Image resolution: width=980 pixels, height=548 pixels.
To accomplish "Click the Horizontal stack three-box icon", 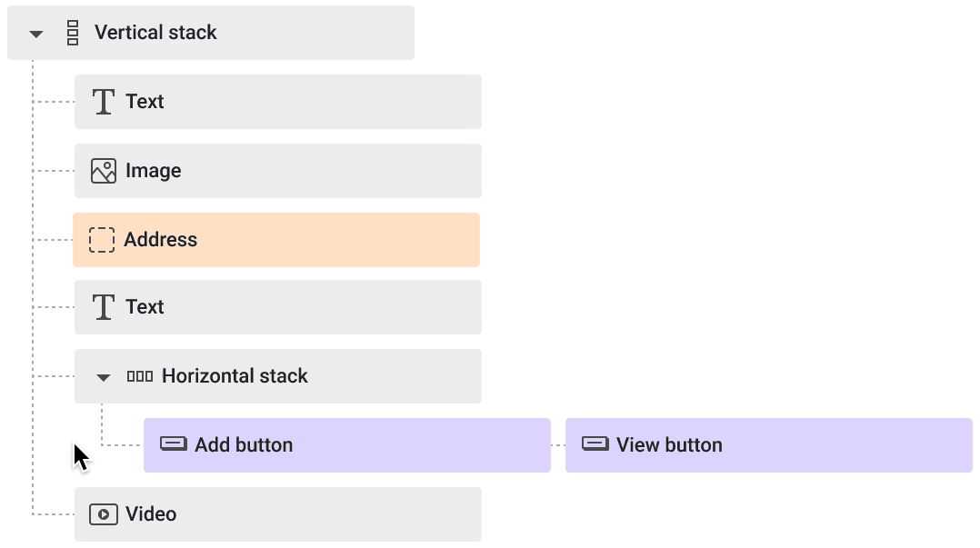I will (x=140, y=376).
